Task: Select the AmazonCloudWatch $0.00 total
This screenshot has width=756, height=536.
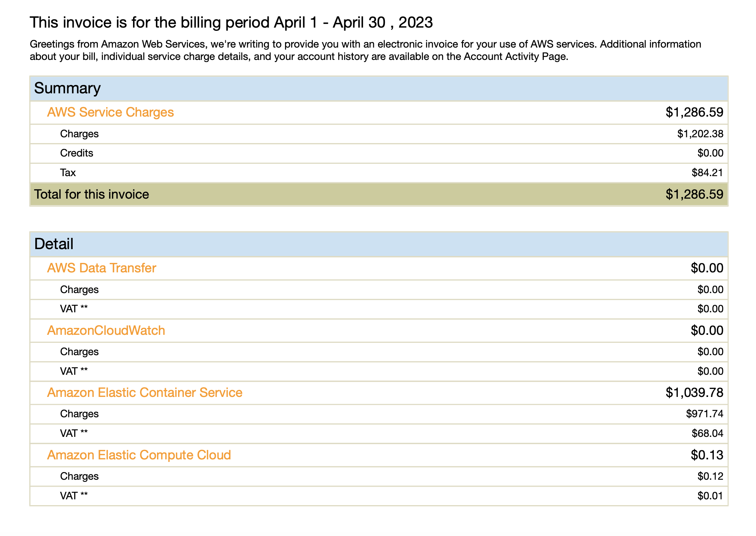Action: pos(707,330)
